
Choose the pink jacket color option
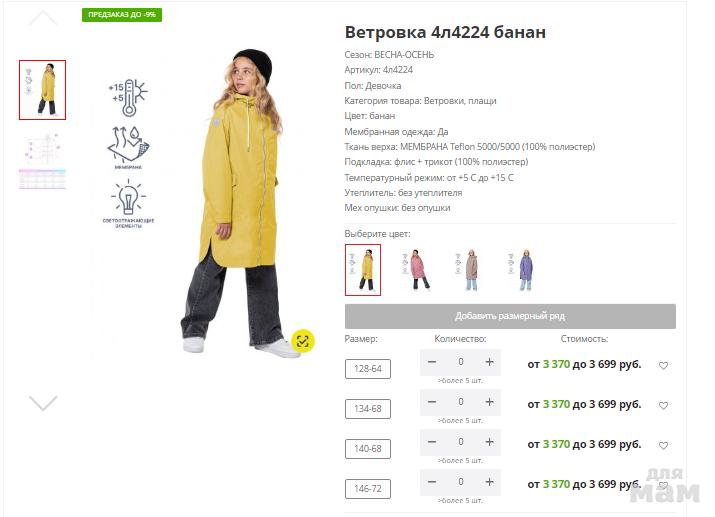tap(416, 270)
